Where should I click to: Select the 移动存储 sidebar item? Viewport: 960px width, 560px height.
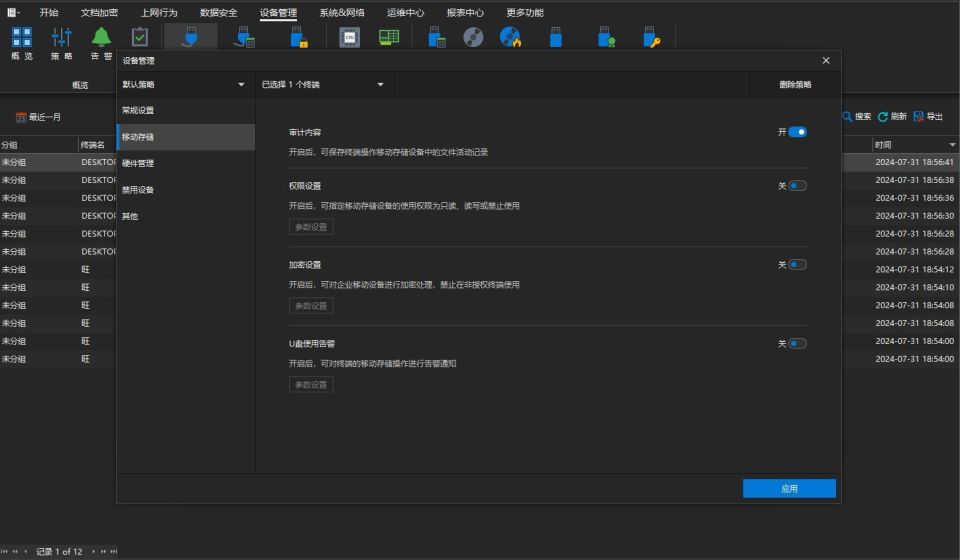pyautogui.click(x=186, y=137)
